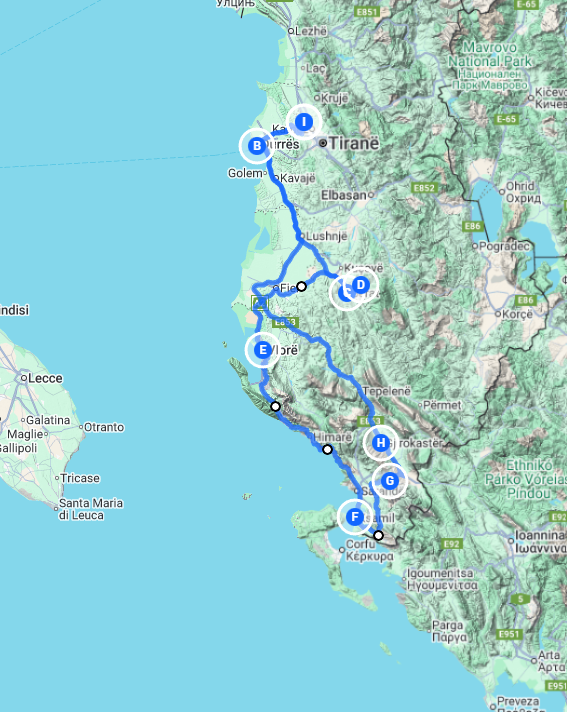Select route stop marker B near Durrës
The image size is (567, 712).
[257, 146]
